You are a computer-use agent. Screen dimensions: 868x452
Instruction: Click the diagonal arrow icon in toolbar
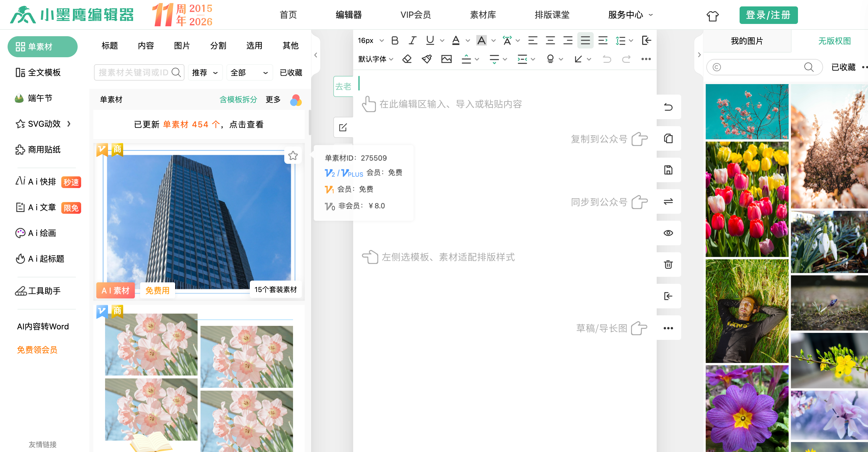click(578, 59)
